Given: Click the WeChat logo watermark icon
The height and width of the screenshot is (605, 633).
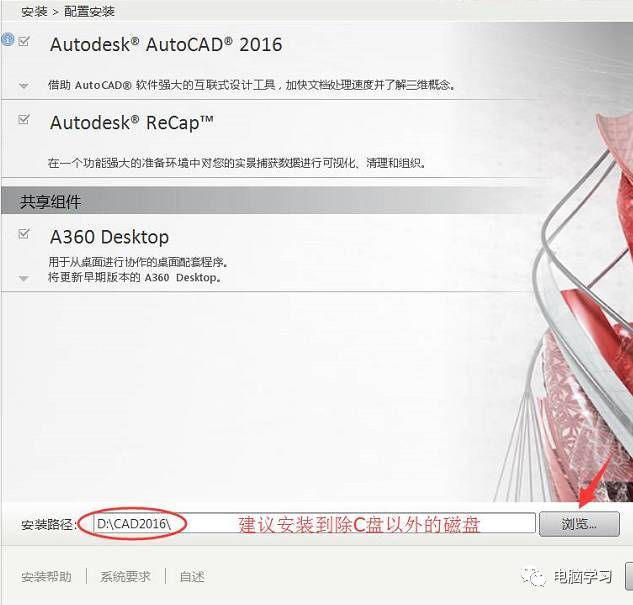Looking at the screenshot, I should point(533,577).
